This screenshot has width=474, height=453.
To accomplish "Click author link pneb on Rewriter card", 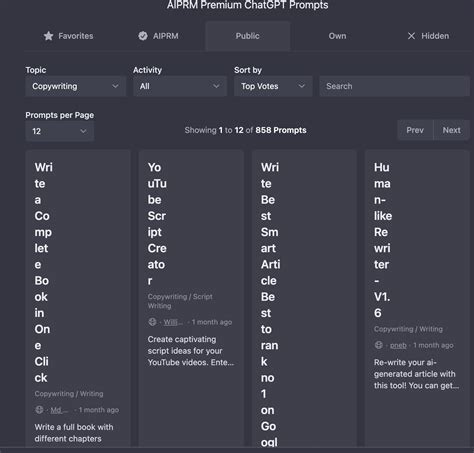I will pos(398,345).
